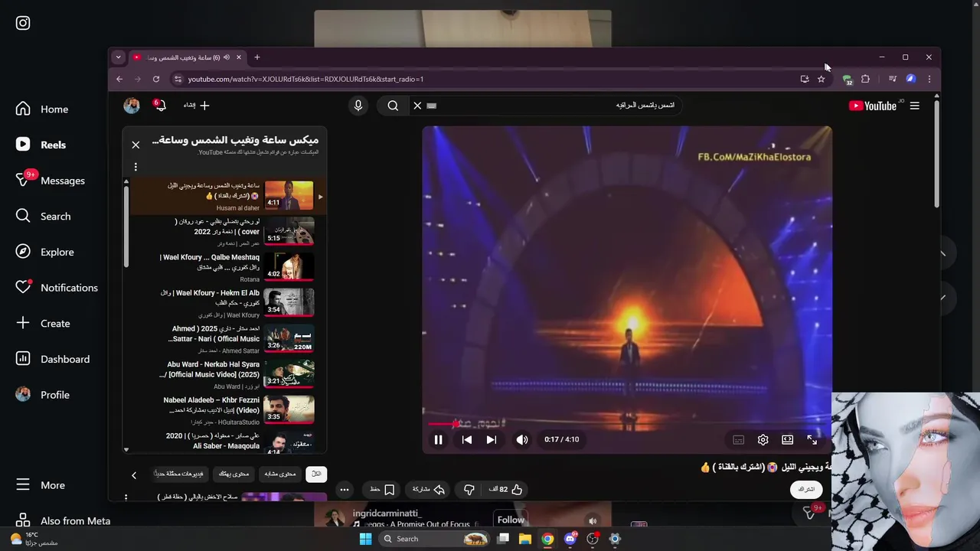The width and height of the screenshot is (980, 551).
Task: Select the محتوى يهمّك filter chip
Action: coord(234,474)
